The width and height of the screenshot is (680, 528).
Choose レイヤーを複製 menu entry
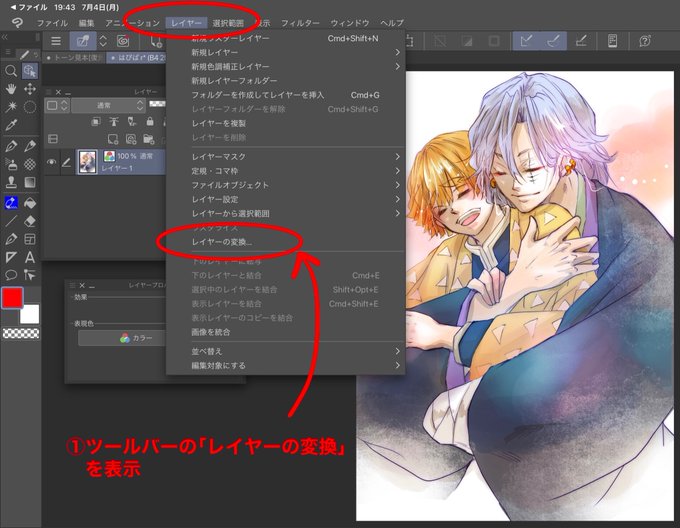(x=285, y=123)
